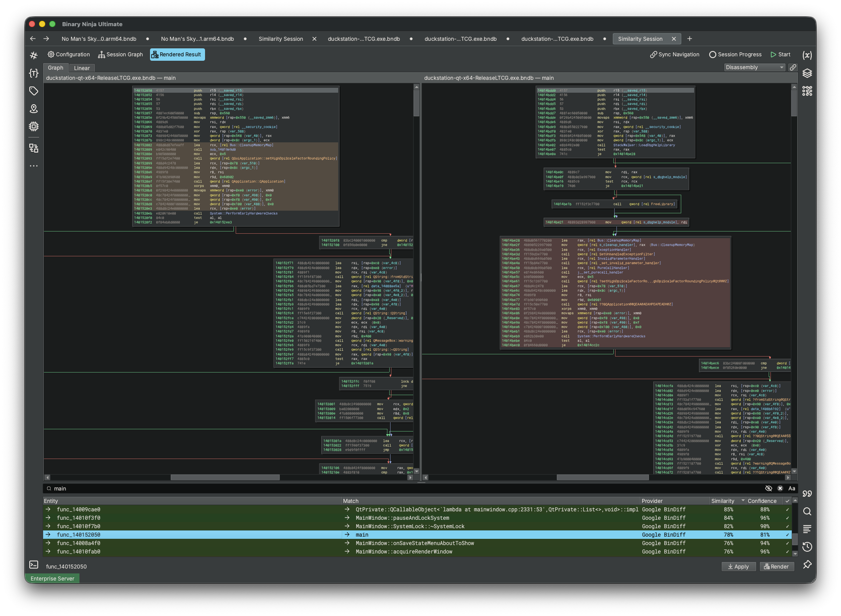The height and width of the screenshot is (616, 841).
Task: Sort the table by Entity column
Action: click(x=192, y=501)
